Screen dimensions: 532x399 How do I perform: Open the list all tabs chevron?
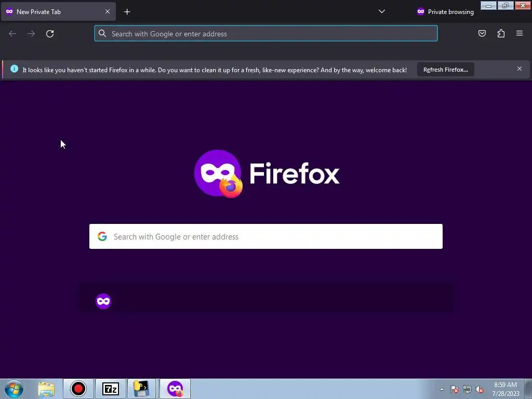382,11
